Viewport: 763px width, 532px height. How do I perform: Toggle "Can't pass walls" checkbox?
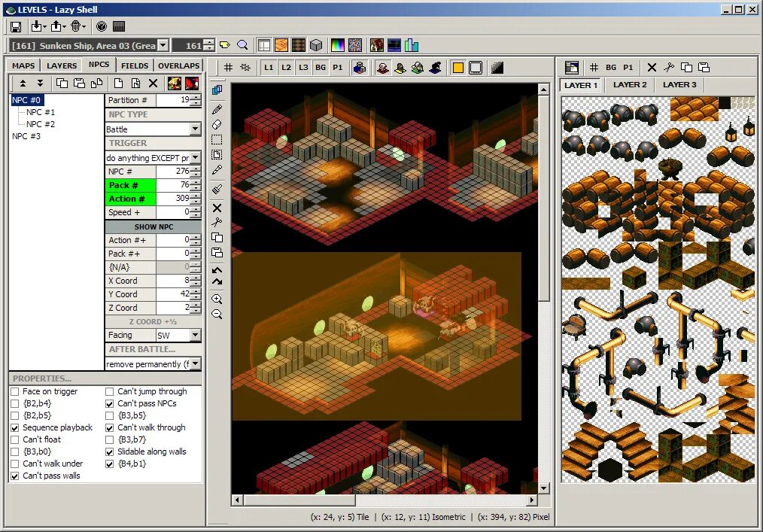click(15, 476)
